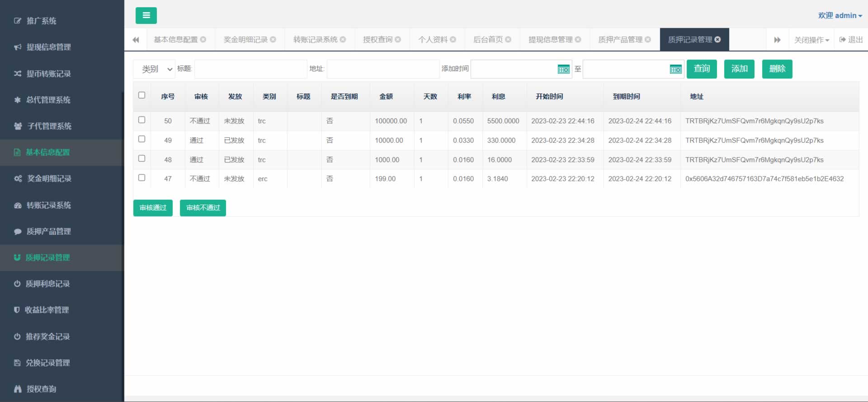Close the 后台首页 tab with its X icon

pyautogui.click(x=508, y=40)
